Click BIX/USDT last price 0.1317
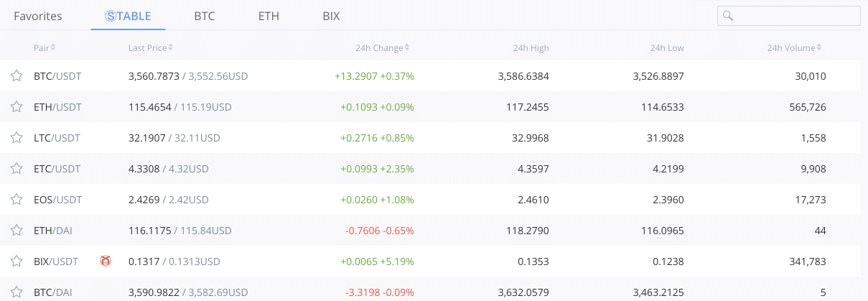 click(x=144, y=261)
